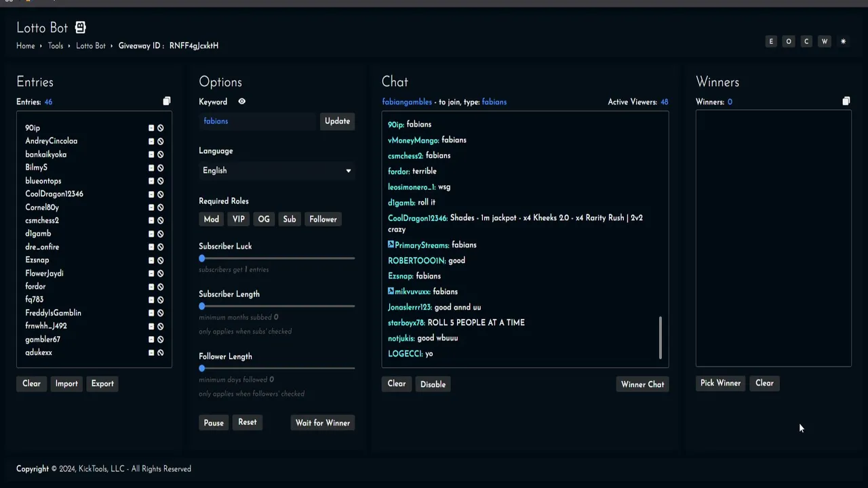Image resolution: width=868 pixels, height=488 pixels.
Task: Click Wait for Winner button
Action: [323, 423]
